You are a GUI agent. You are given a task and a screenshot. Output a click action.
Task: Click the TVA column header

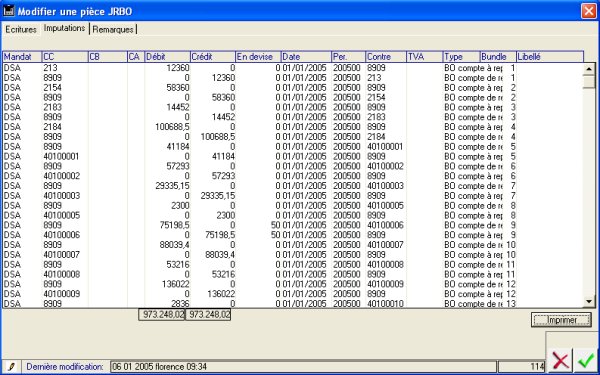pyautogui.click(x=424, y=57)
